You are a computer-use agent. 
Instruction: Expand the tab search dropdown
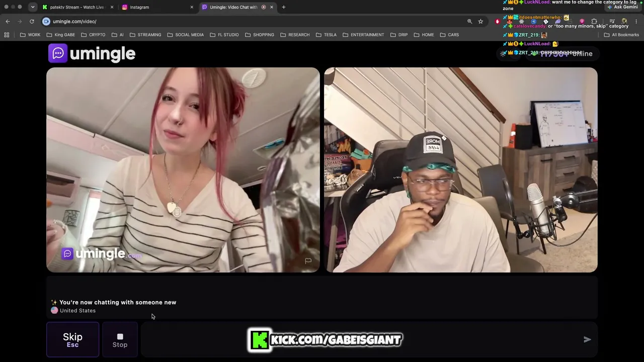32,7
